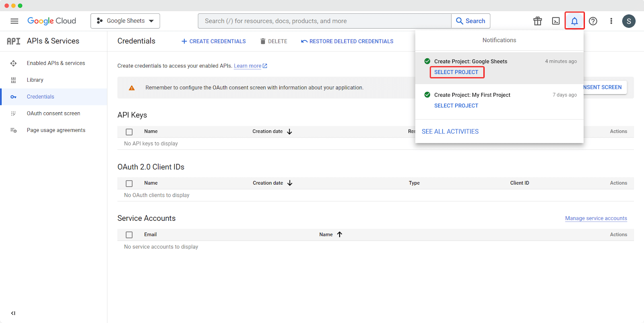Sort OAuth clients by Creation date arrow

point(290,183)
